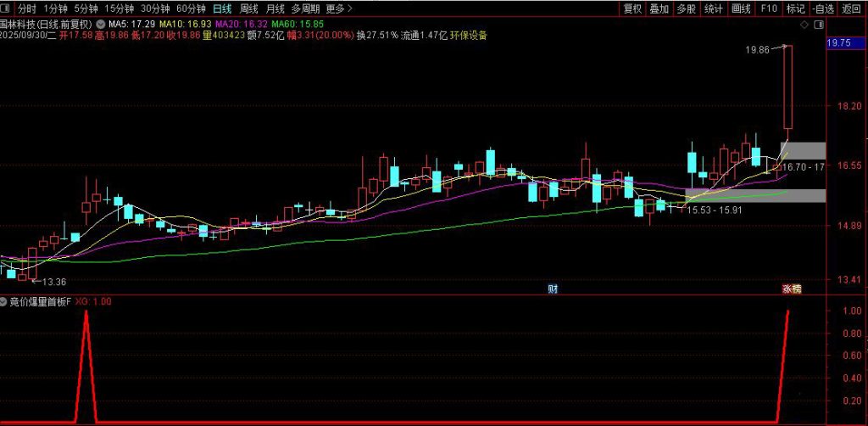This screenshot has height=426, width=868.
Task: Open F10 company information
Action: (x=769, y=8)
